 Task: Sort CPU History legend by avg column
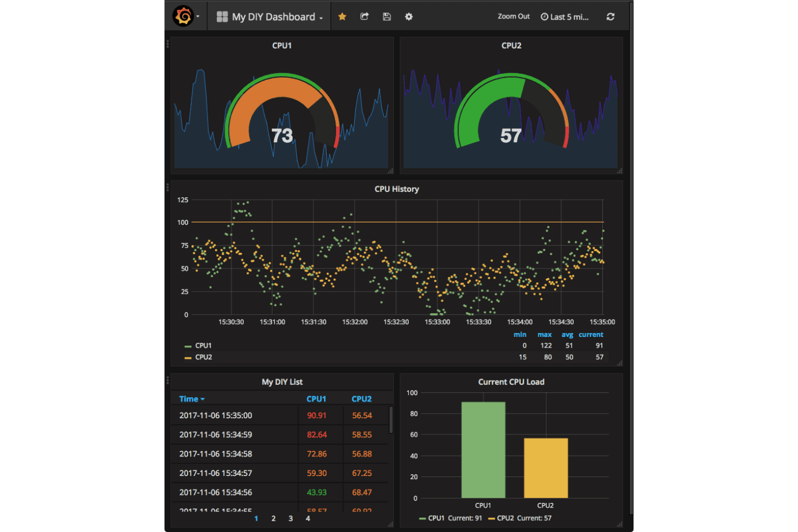coord(567,334)
